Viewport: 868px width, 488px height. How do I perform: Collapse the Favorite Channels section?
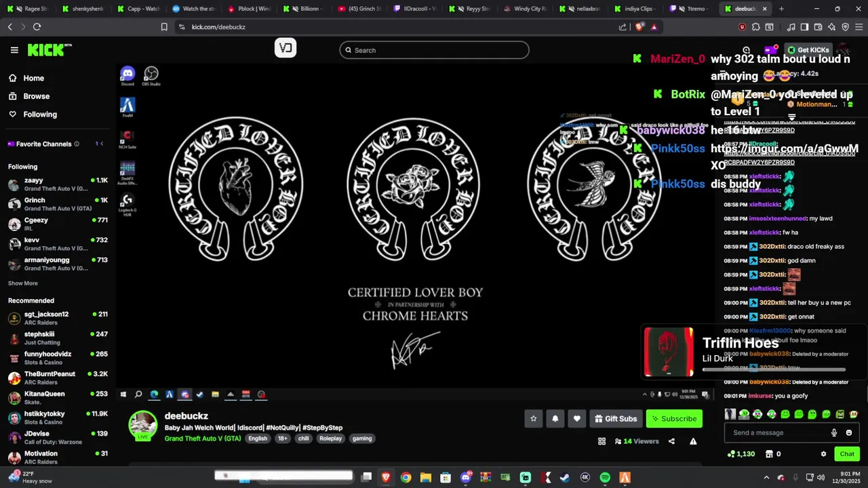pyautogui.click(x=102, y=144)
